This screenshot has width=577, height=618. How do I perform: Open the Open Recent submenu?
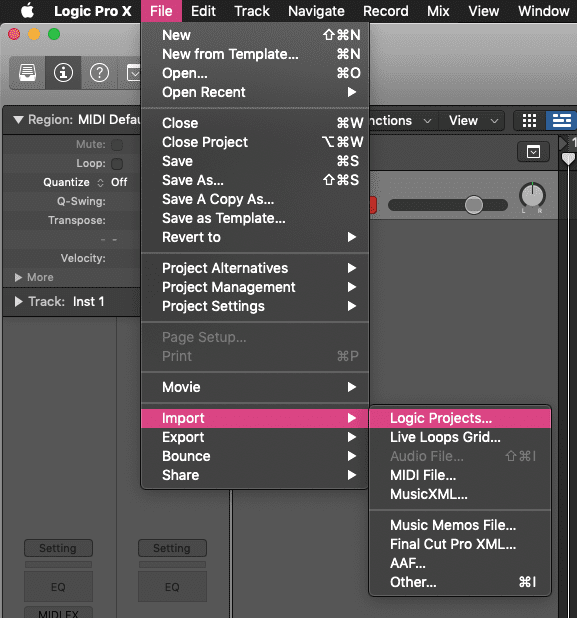tap(255, 92)
